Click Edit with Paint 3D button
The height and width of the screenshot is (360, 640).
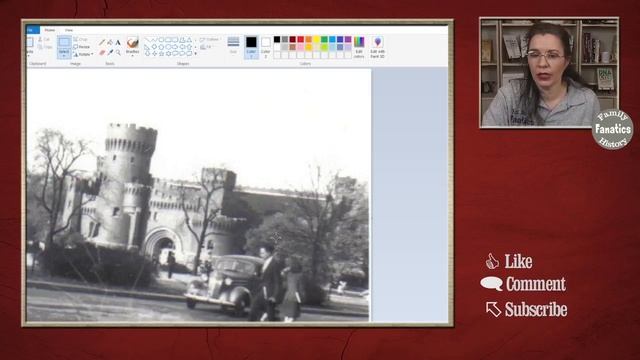(378, 47)
